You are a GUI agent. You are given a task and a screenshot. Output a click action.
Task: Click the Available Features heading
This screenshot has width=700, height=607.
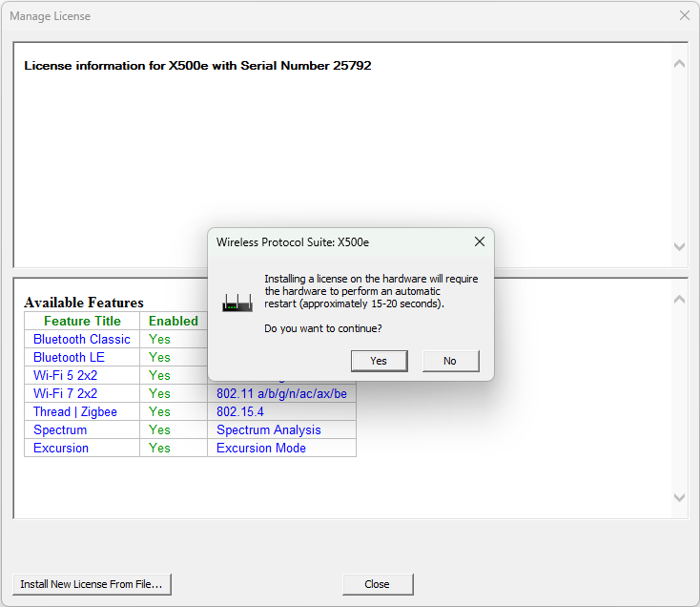[x=84, y=303]
